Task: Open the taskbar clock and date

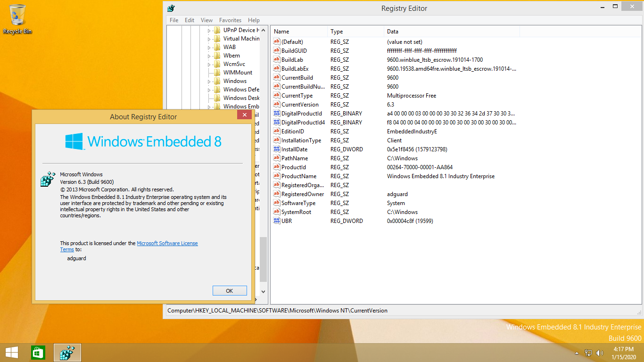Action: (x=623, y=353)
